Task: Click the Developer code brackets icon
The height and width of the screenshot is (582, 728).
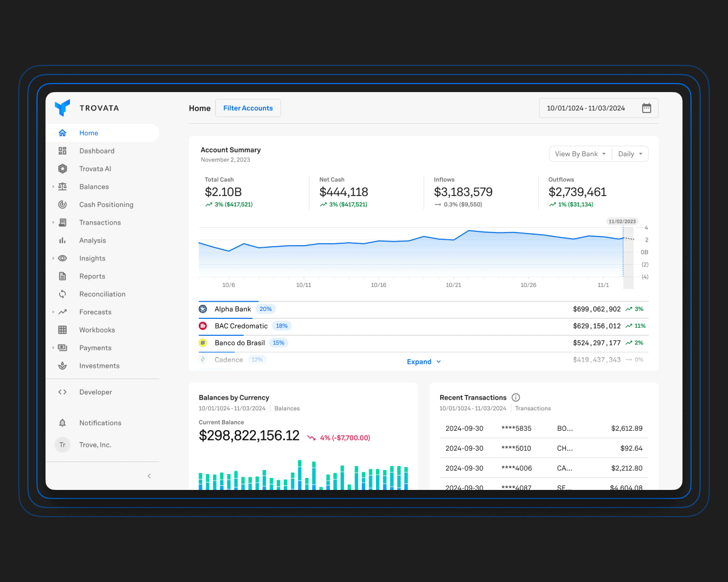Action: [x=63, y=392]
